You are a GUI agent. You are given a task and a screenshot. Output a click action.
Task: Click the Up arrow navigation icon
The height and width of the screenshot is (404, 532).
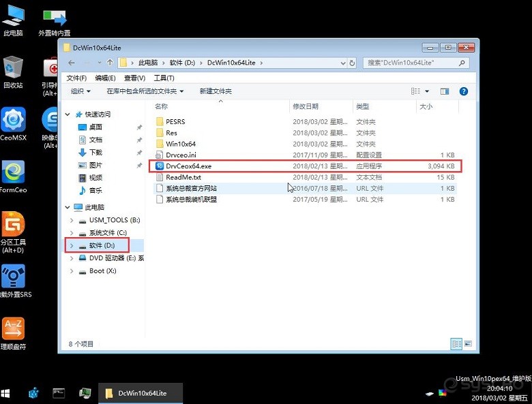pos(110,63)
